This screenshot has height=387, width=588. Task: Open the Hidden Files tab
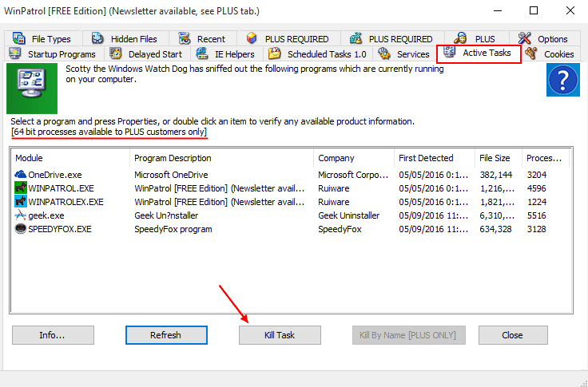[125, 38]
